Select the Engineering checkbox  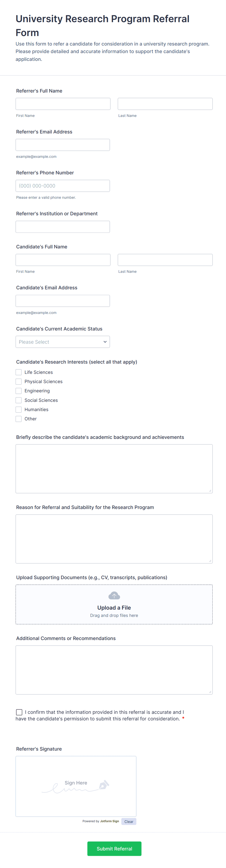[18, 391]
